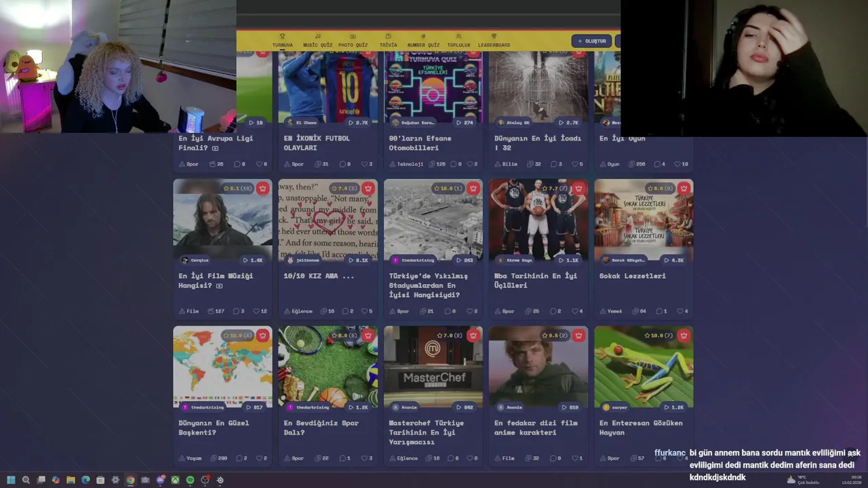This screenshot has height=488, width=868.
Task: Click crown icon on Sokak Lezzetleri card
Action: click(x=684, y=188)
